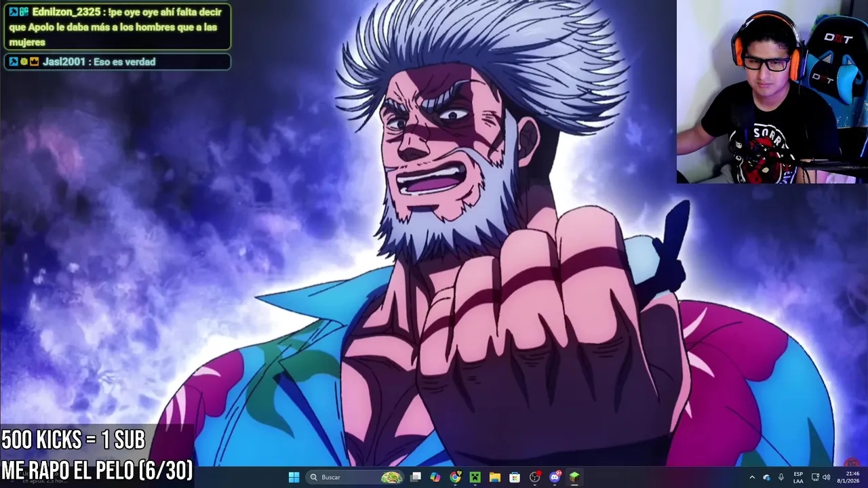
Task: Open the Minecraft Launcher creeper icon
Action: (475, 477)
